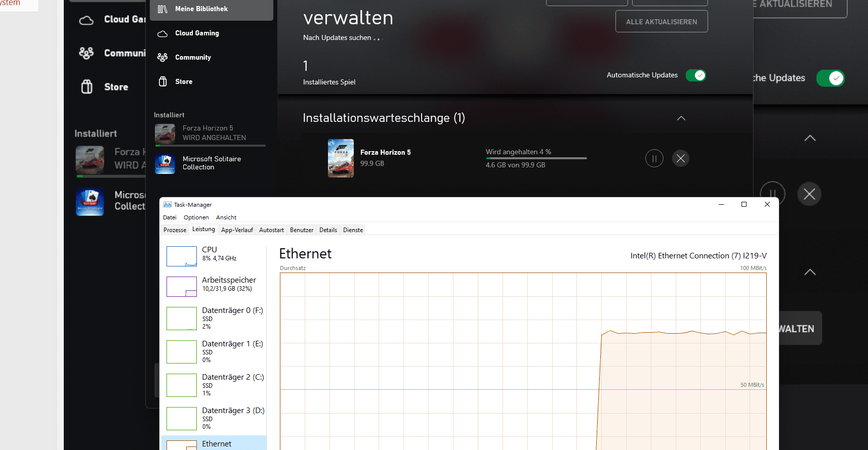Pause the Forza Horizon 5 download
The image size is (868, 450).
654,158
